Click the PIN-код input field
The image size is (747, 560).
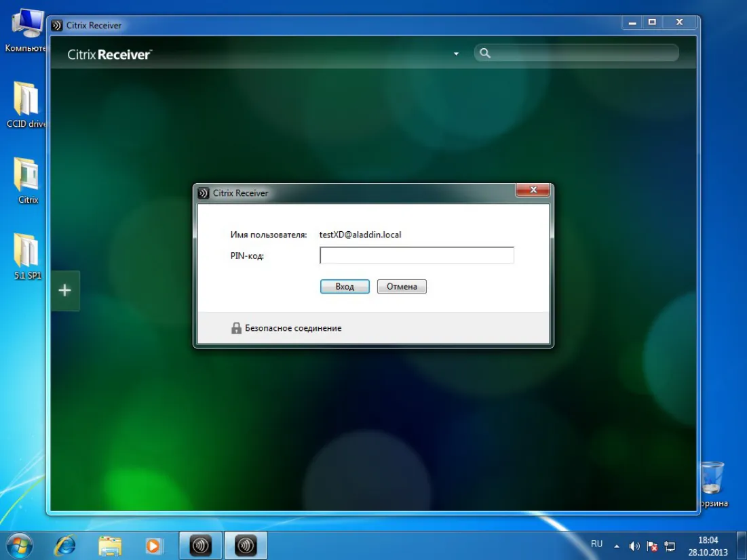click(417, 255)
